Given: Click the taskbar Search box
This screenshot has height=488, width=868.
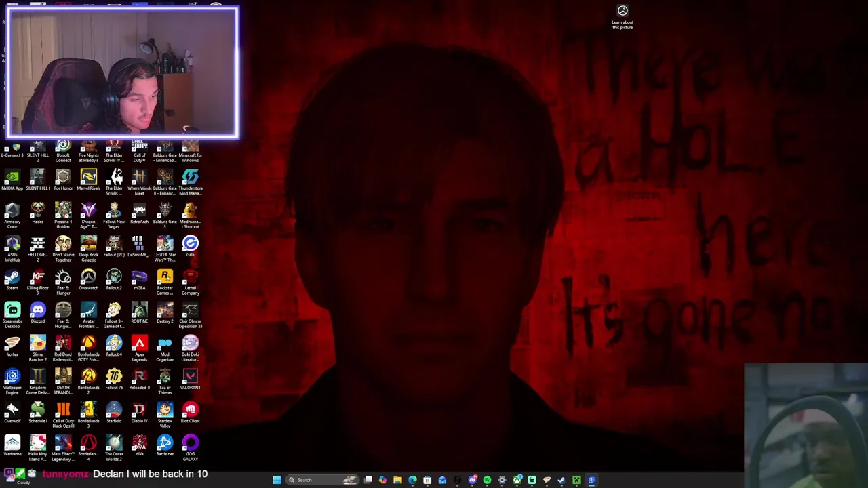Looking at the screenshot, I should pyautogui.click(x=322, y=480).
